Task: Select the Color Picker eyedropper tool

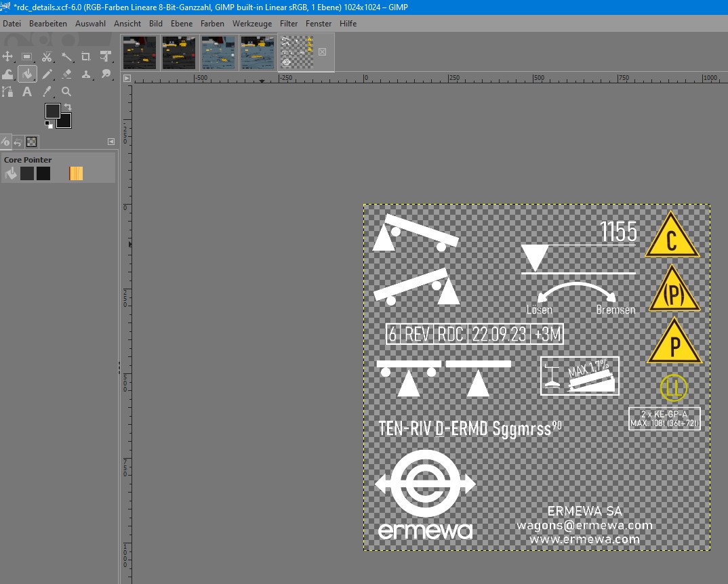Action: pos(47,91)
